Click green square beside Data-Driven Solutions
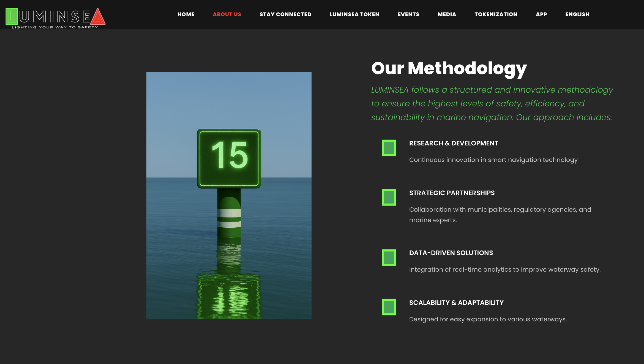The width and height of the screenshot is (644, 364). coord(389,258)
